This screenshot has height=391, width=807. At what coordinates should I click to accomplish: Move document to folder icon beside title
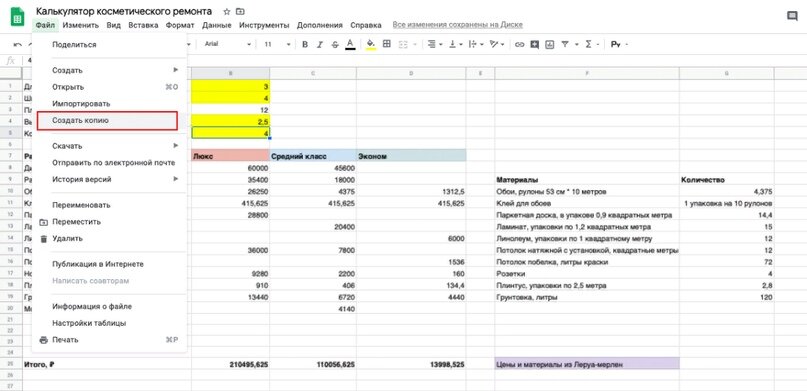[240, 11]
